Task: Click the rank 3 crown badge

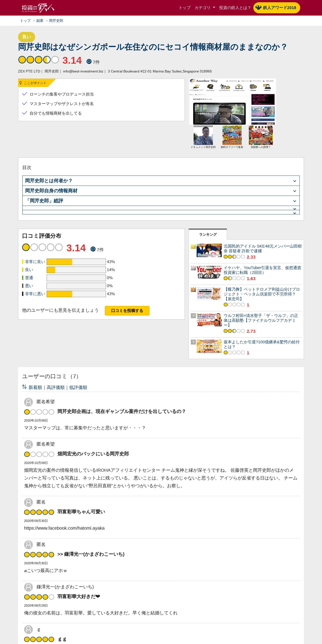Action: (193, 289)
